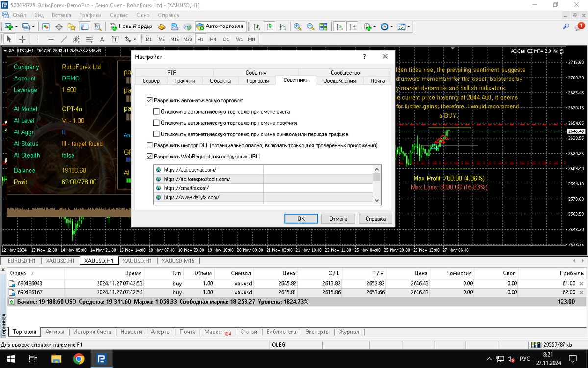Switch to the Уведомления tab

(x=339, y=81)
